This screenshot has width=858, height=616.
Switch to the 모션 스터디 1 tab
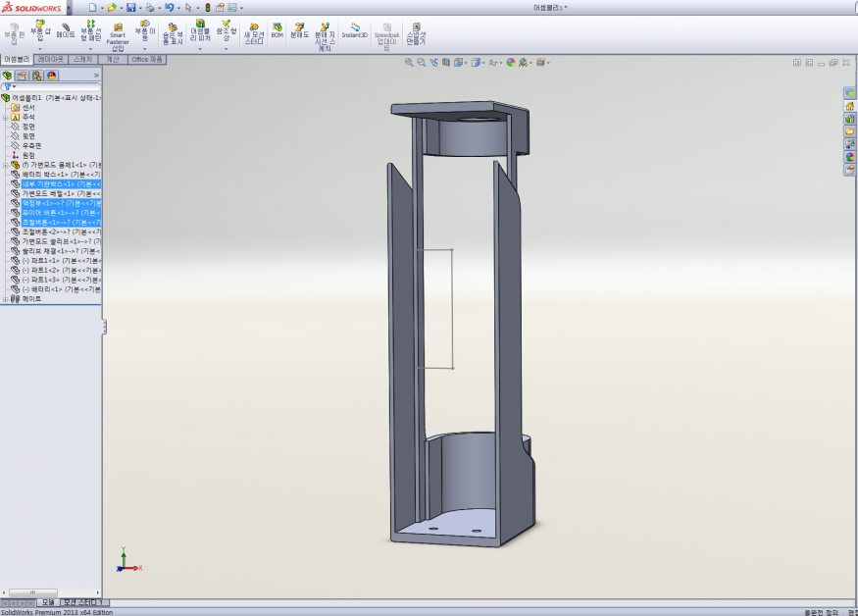pos(83,602)
